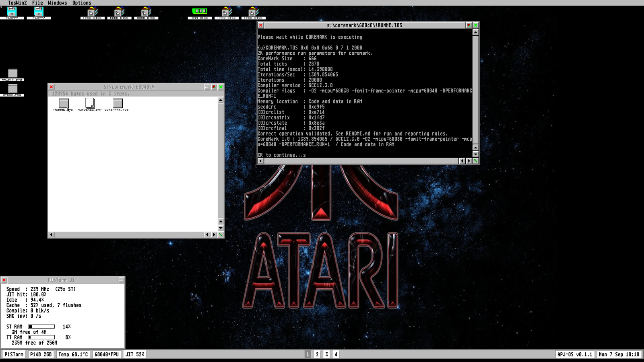Screen dimensions: 644x362
Task: Click the PiSTorm taskbar label
Action: pyautogui.click(x=14, y=354)
